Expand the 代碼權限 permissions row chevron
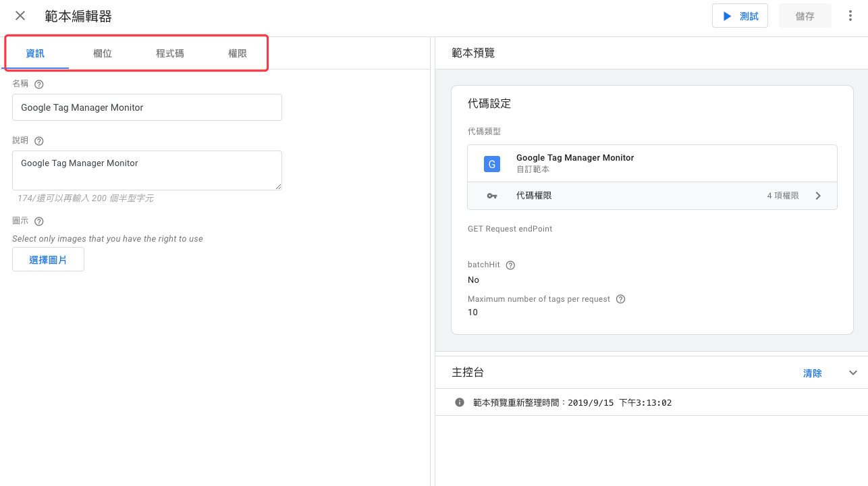The height and width of the screenshot is (486, 868). point(818,195)
